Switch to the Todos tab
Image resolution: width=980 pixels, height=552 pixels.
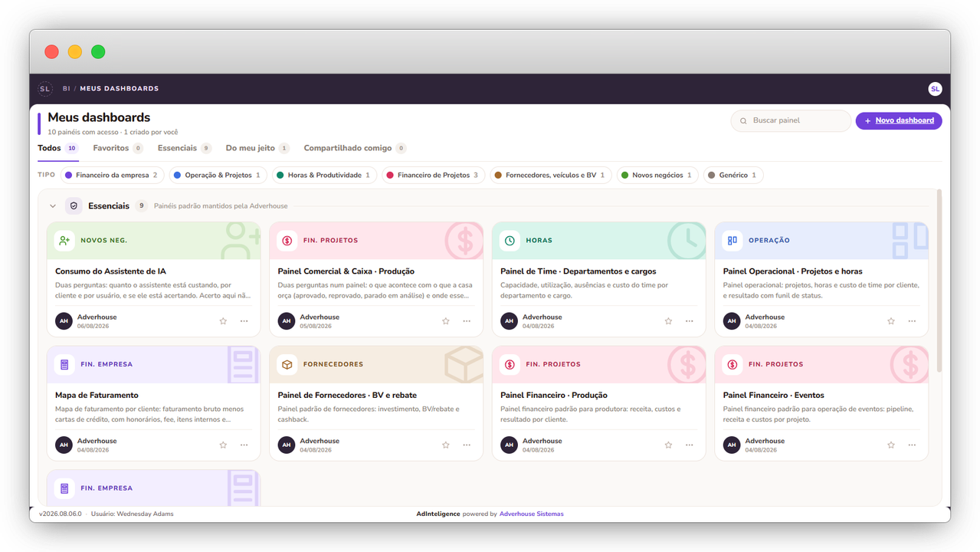58,148
